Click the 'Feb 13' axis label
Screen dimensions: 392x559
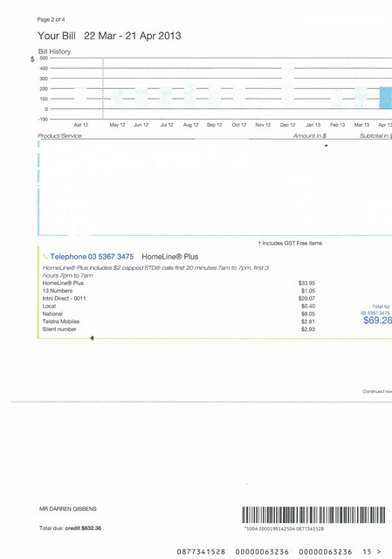[x=338, y=125]
